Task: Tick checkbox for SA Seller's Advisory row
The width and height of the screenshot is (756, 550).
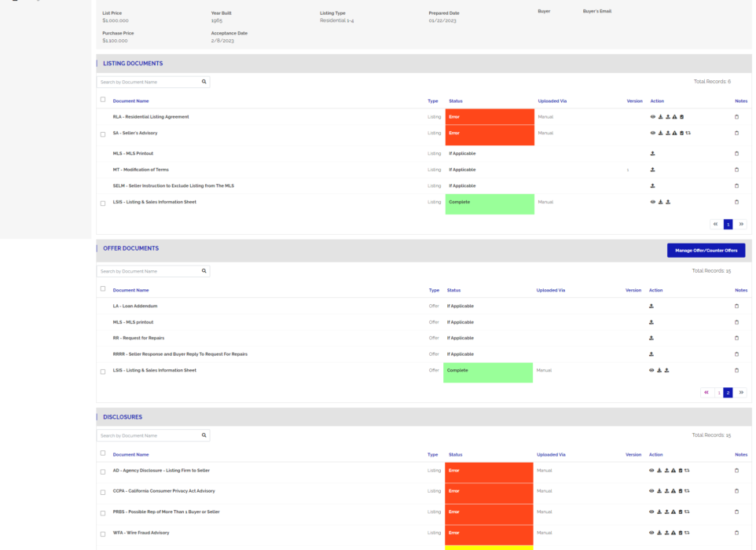Action: pyautogui.click(x=103, y=134)
